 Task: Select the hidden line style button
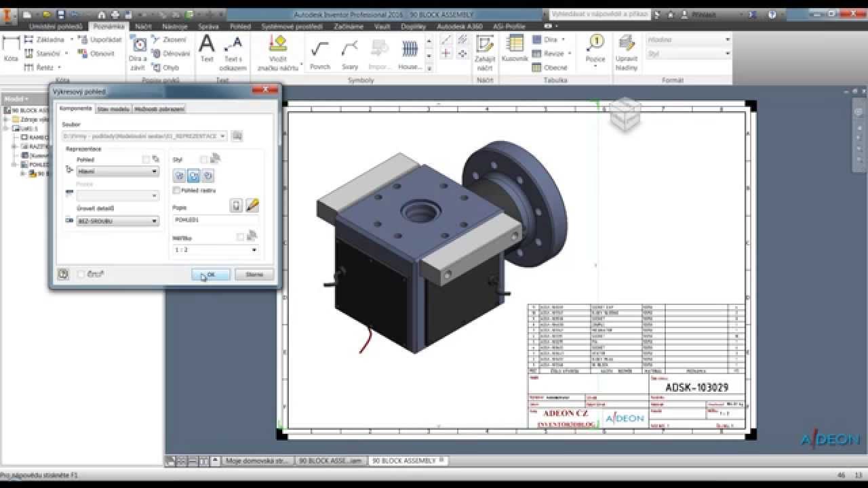[x=179, y=176]
